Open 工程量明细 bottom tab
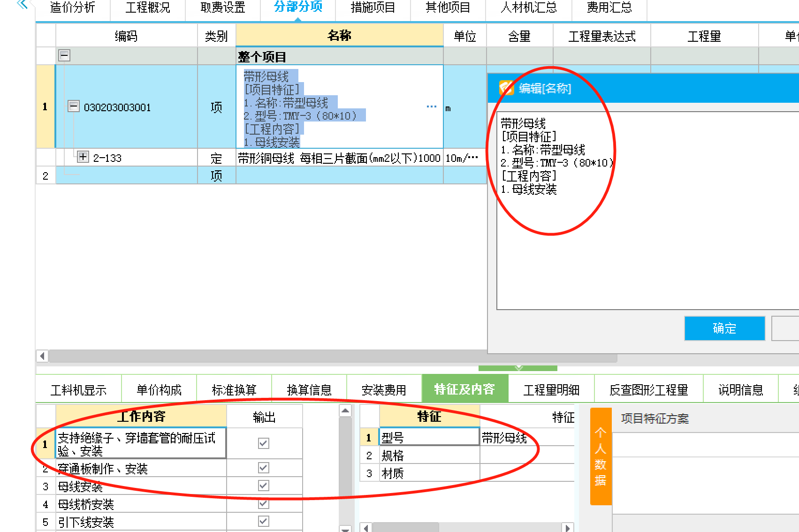 (552, 390)
